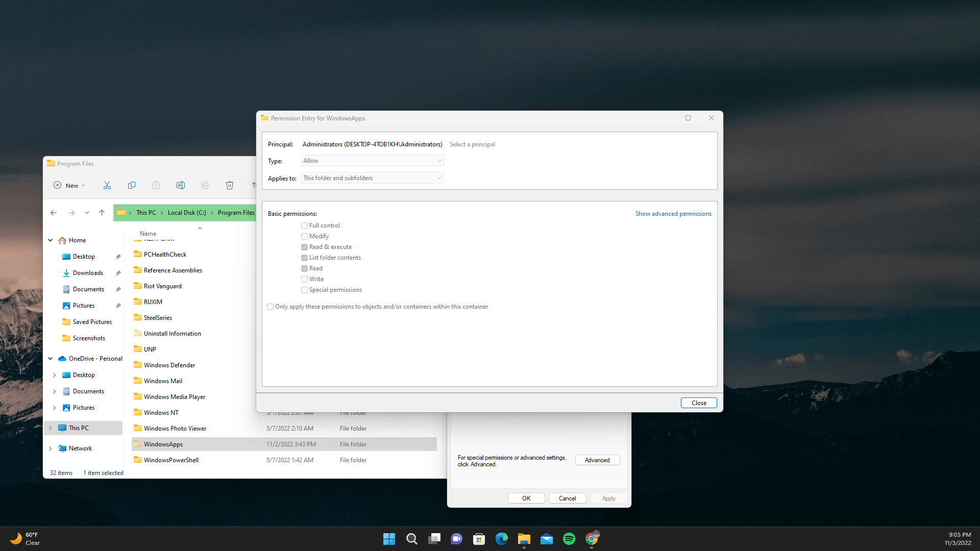Go up one folder level arrow
Viewport: 980px width, 551px height.
pos(102,213)
